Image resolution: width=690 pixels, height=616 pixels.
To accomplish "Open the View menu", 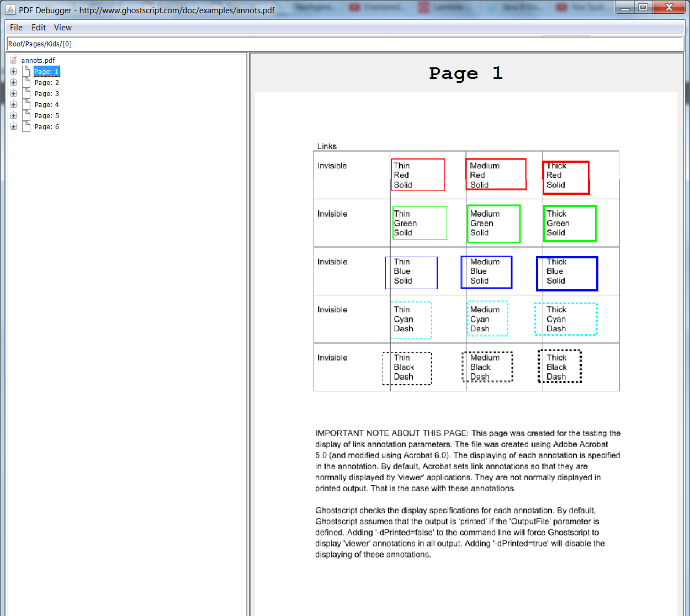I will [62, 28].
